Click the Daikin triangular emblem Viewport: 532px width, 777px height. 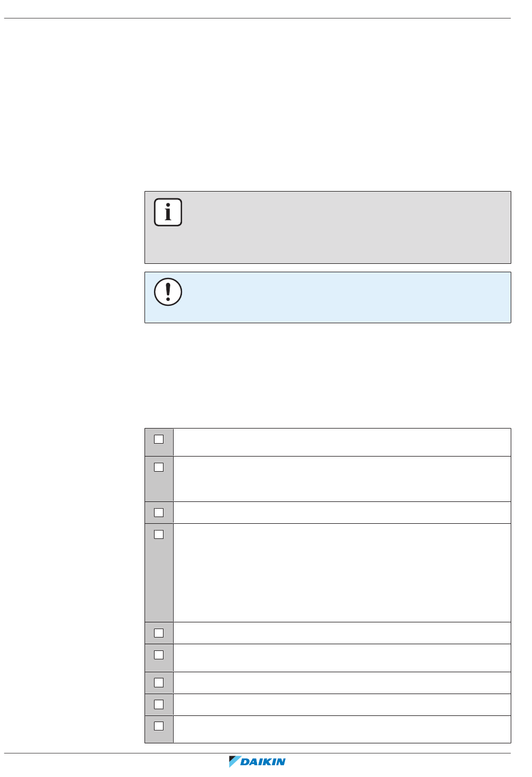click(234, 762)
